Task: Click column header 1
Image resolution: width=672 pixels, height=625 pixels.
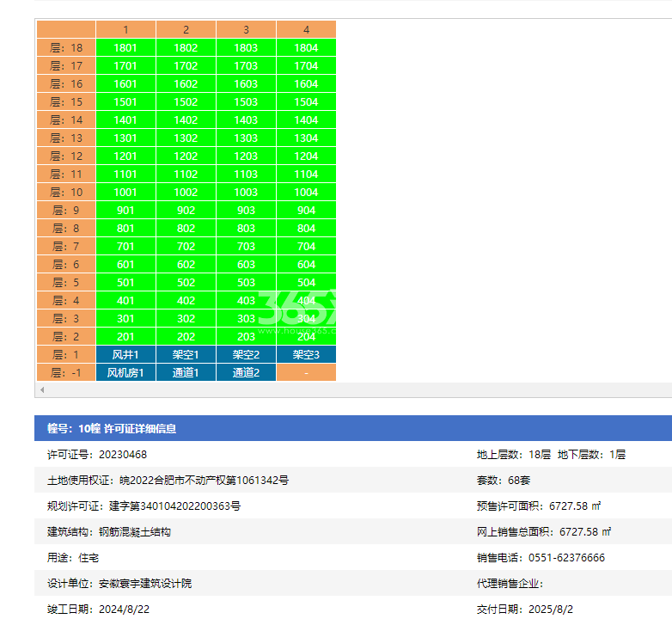Action: pyautogui.click(x=125, y=29)
